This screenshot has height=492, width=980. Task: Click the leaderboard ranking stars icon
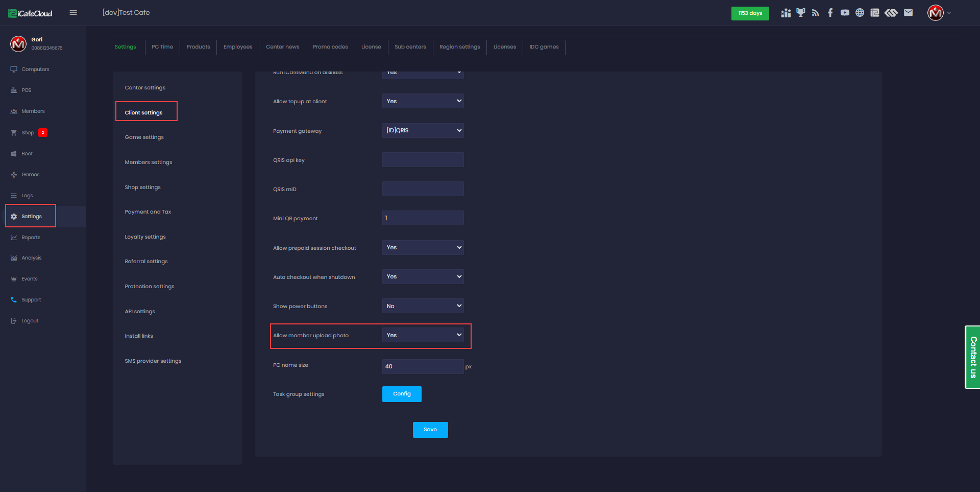786,13
